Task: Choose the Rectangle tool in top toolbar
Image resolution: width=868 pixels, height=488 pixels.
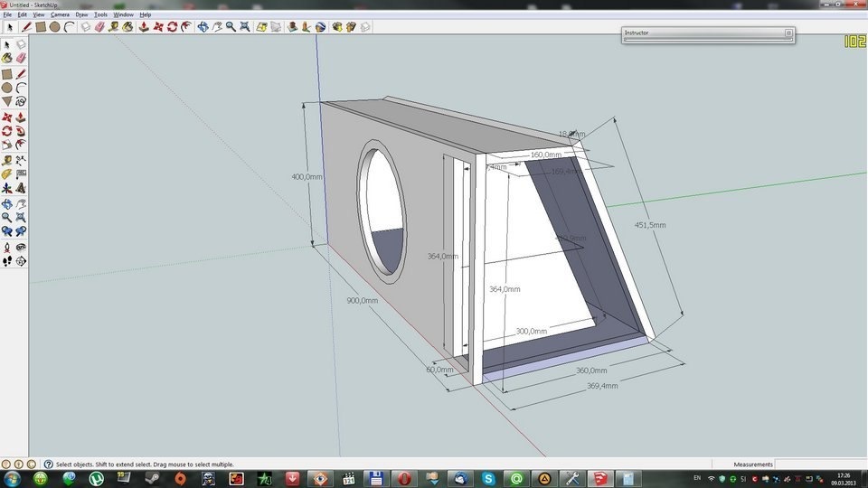Action: coord(41,27)
